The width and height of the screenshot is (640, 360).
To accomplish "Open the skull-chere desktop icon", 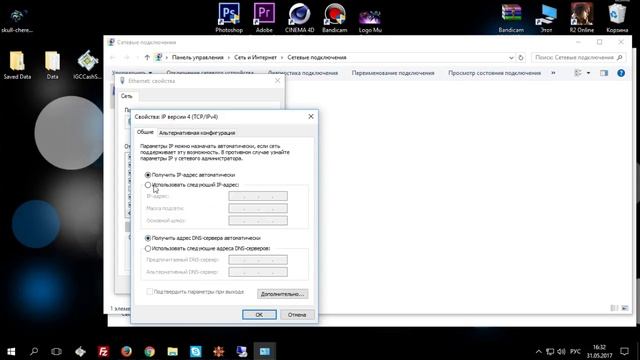I will pos(17,19).
